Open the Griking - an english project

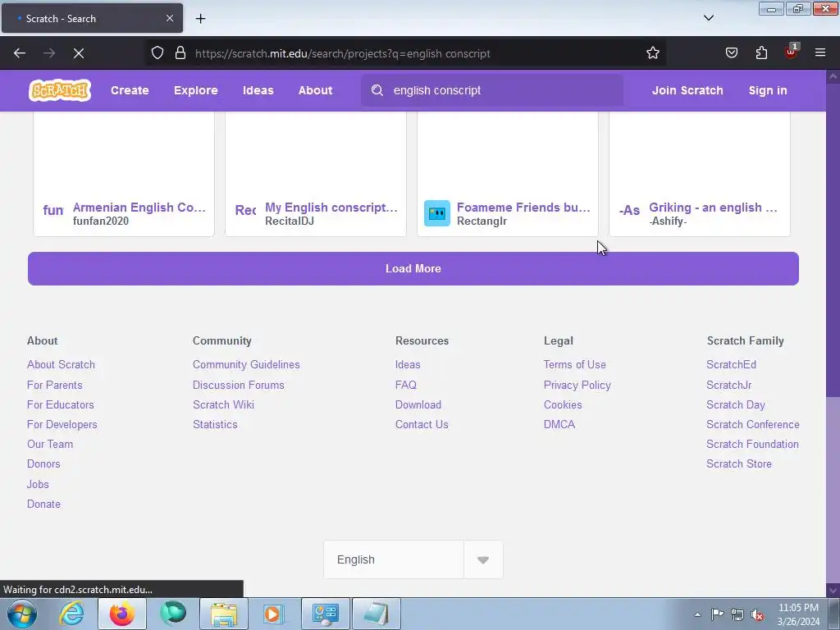[713, 208]
